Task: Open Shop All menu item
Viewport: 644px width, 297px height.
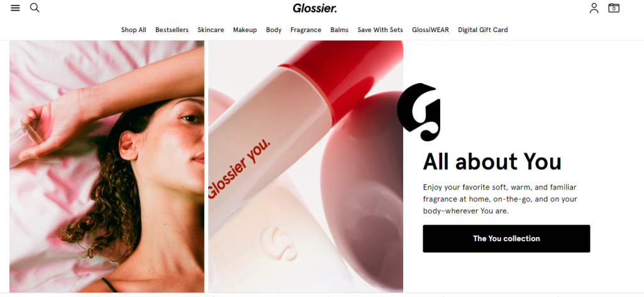Action: coord(133,30)
